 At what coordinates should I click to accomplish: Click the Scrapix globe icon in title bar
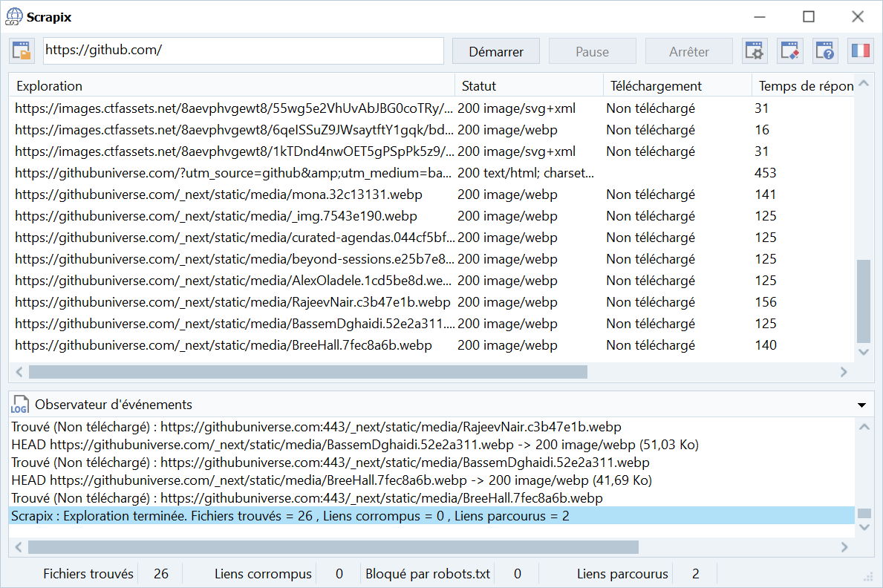(x=13, y=16)
